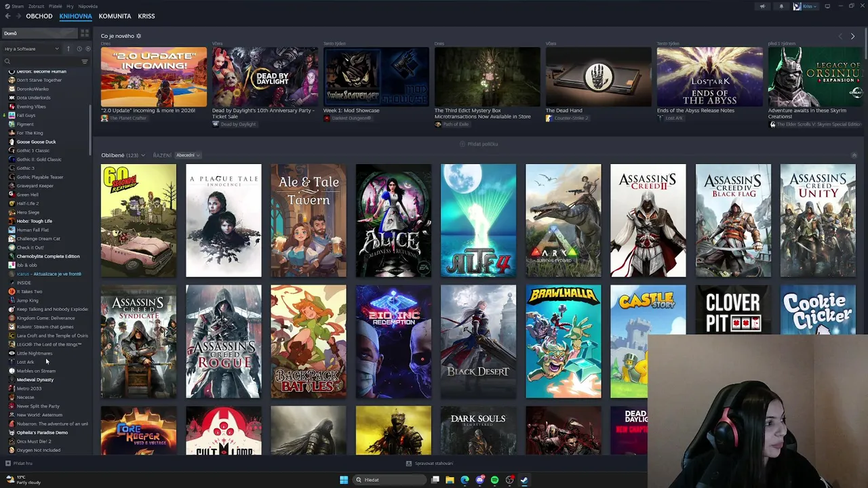The image size is (868, 488).
Task: Select Dota Underlords in the list
Action: tap(33, 98)
